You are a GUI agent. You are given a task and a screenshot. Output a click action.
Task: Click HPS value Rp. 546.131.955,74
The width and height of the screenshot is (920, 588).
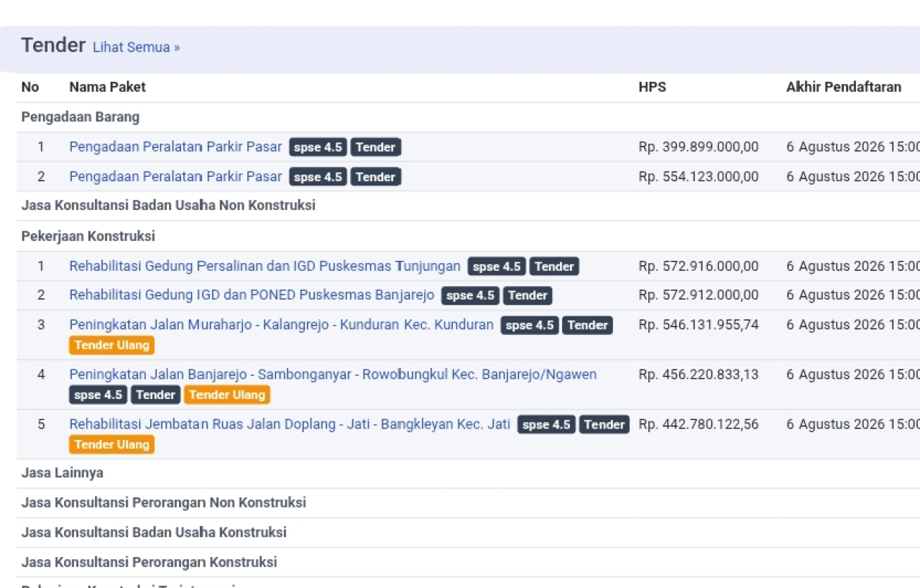698,324
